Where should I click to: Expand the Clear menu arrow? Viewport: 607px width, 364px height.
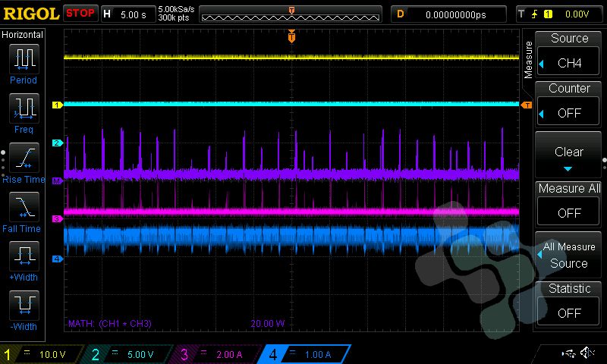click(x=569, y=168)
